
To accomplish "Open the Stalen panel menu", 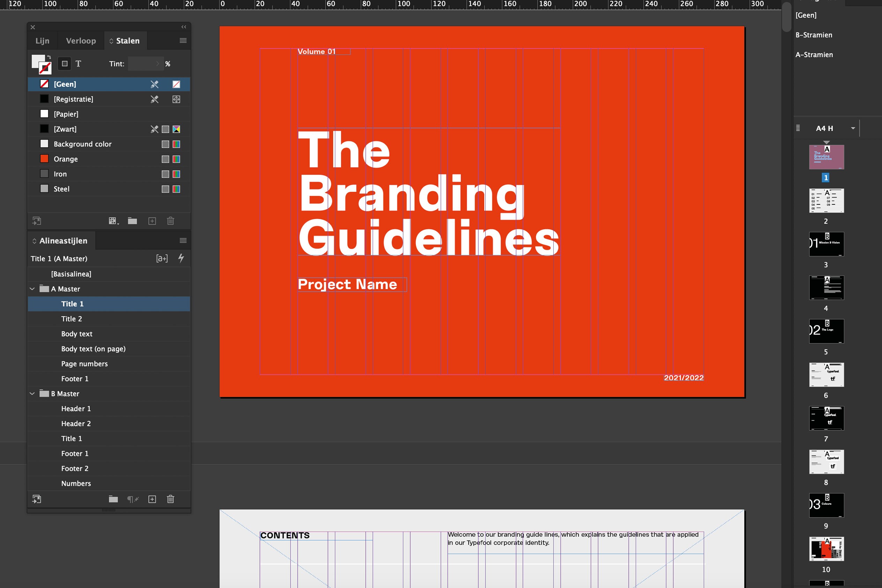I will click(x=183, y=40).
